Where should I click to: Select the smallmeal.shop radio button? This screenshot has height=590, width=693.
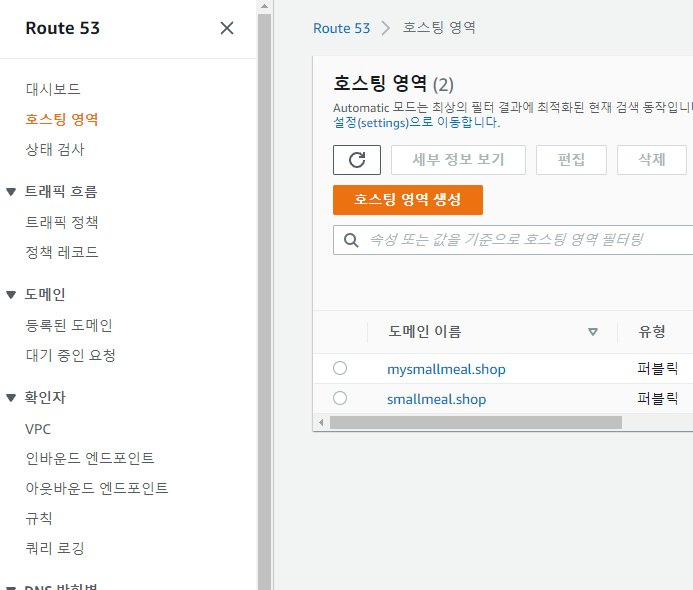pyautogui.click(x=340, y=398)
